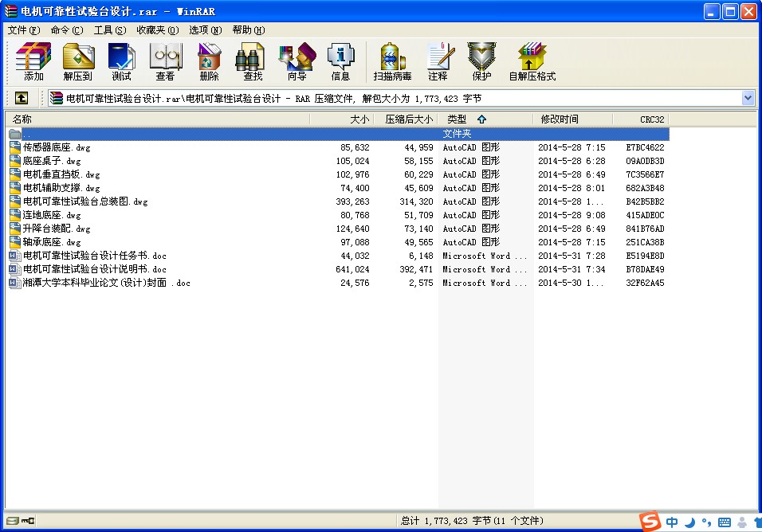Click the 自解压格式 SFX icon
The width and height of the screenshot is (762, 532).
point(532,61)
